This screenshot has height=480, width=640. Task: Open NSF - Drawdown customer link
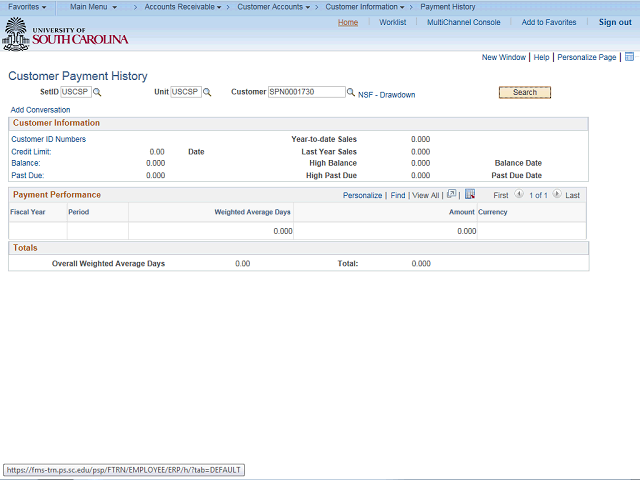click(x=387, y=95)
